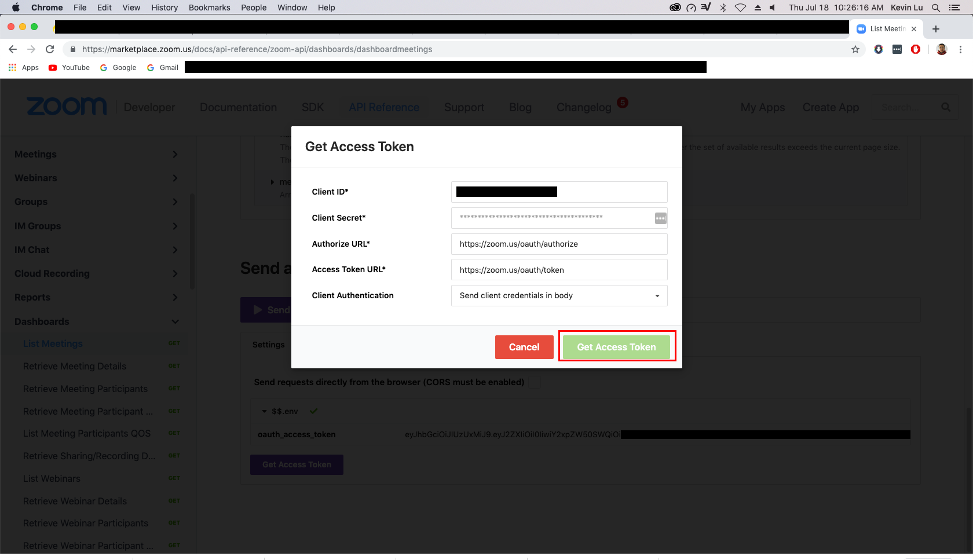Expand the Groups sidebar section
This screenshot has height=560, width=973.
[x=175, y=202]
